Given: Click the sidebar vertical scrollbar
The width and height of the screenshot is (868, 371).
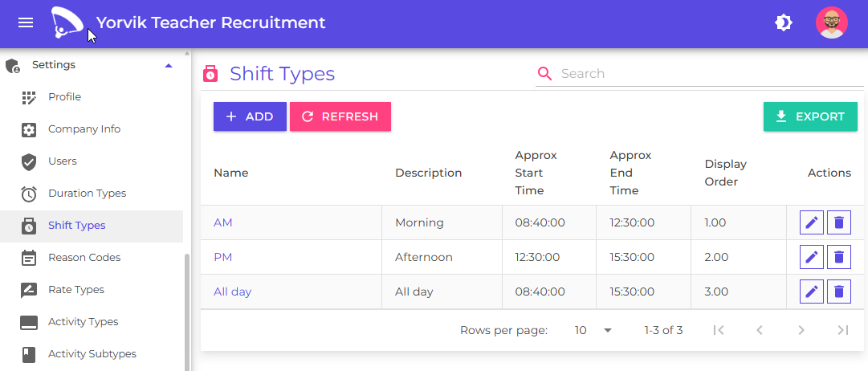Looking at the screenshot, I should point(187,312).
